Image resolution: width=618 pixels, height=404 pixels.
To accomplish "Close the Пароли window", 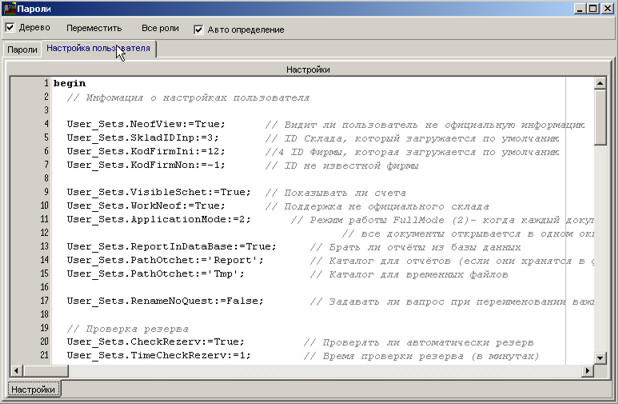I will tap(607, 8).
